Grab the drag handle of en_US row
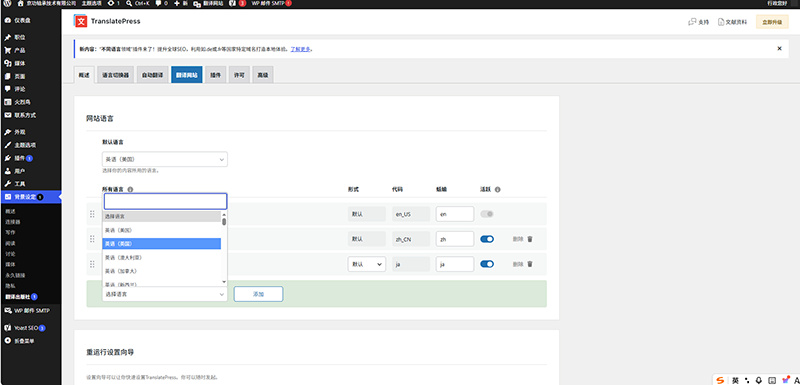 pos(92,214)
